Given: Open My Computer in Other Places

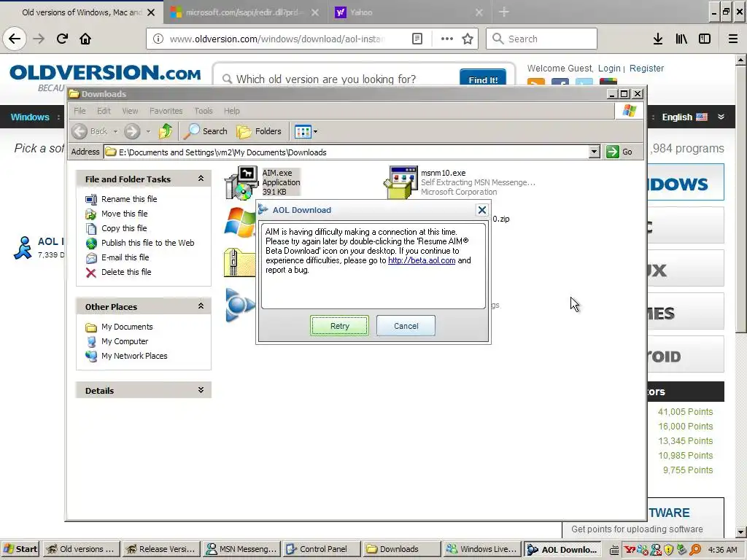Looking at the screenshot, I should 124,341.
